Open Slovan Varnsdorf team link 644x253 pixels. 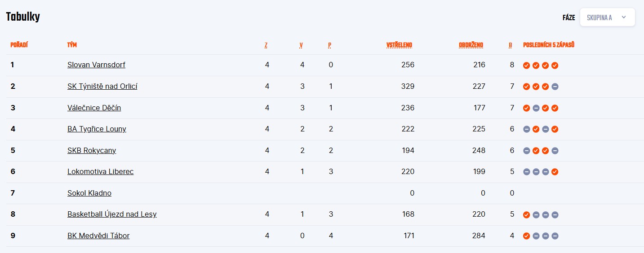point(96,65)
